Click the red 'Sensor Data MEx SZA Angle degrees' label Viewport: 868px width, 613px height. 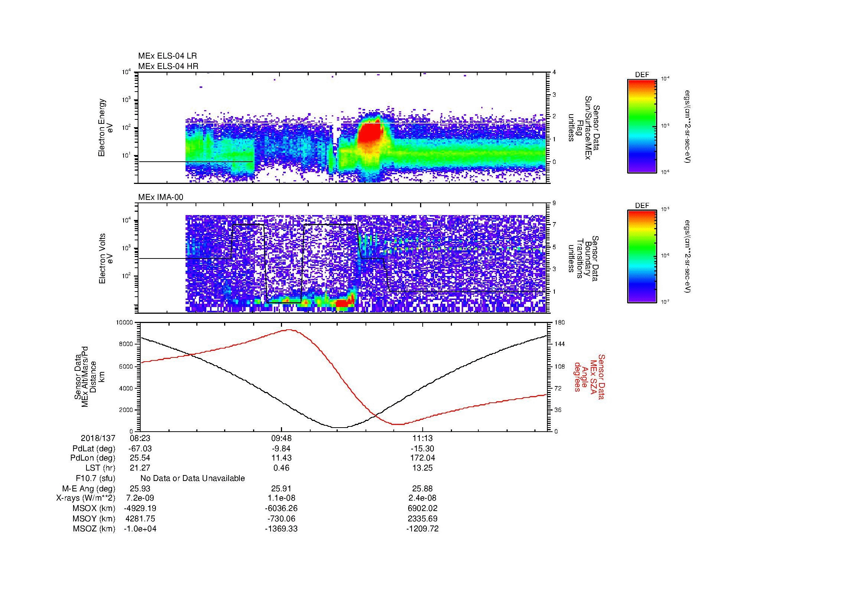pos(589,377)
